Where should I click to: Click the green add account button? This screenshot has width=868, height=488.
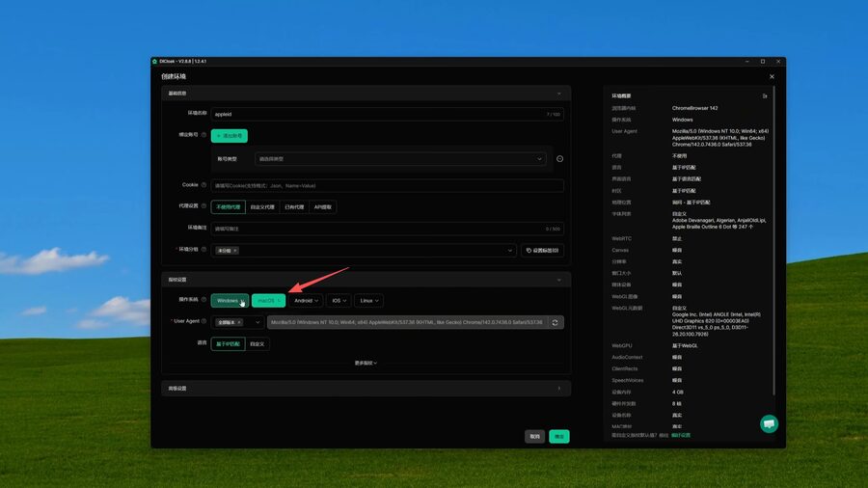click(230, 136)
